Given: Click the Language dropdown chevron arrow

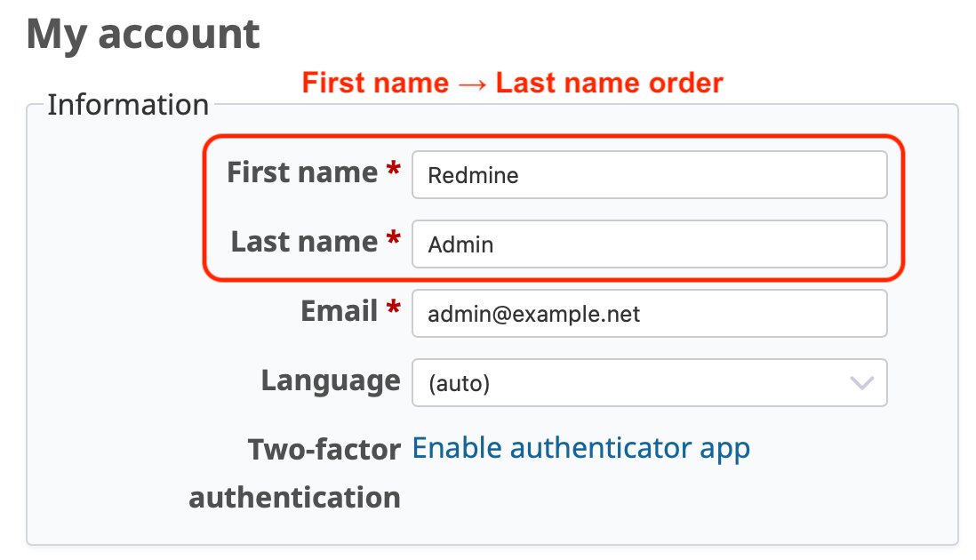Looking at the screenshot, I should click(860, 382).
